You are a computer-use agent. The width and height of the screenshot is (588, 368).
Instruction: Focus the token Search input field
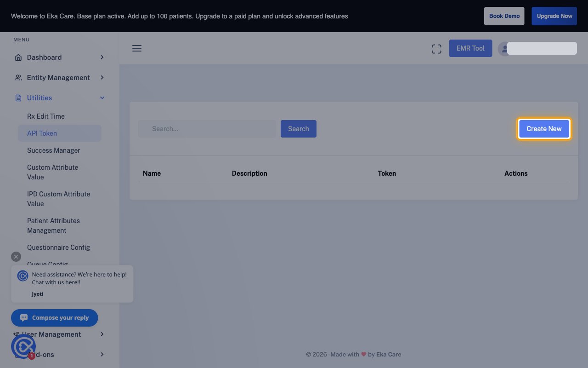tap(207, 129)
